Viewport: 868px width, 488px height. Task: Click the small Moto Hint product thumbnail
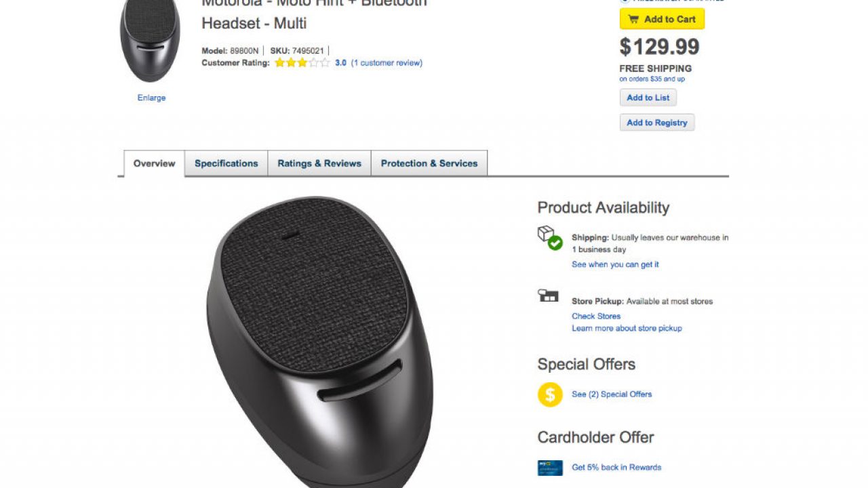tap(151, 39)
